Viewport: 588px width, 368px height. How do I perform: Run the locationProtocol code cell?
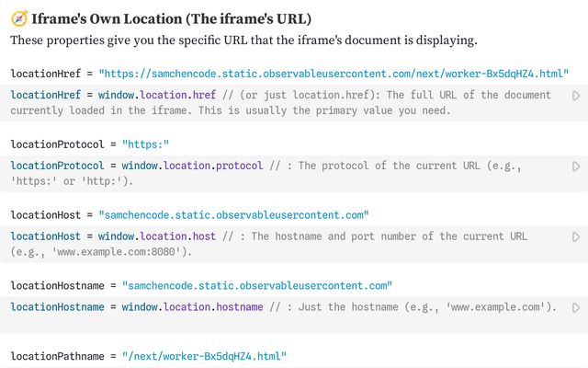coord(576,167)
